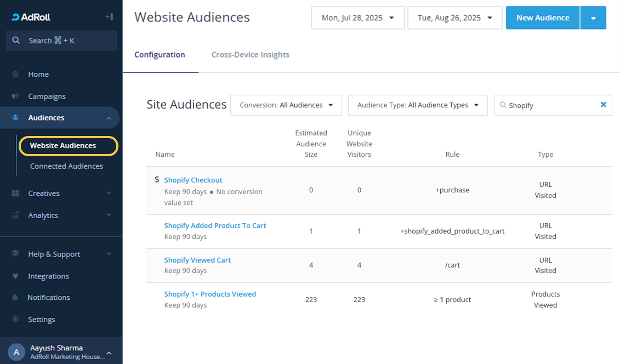Click the Home house icon
This screenshot has width=620, height=364.
[15, 75]
